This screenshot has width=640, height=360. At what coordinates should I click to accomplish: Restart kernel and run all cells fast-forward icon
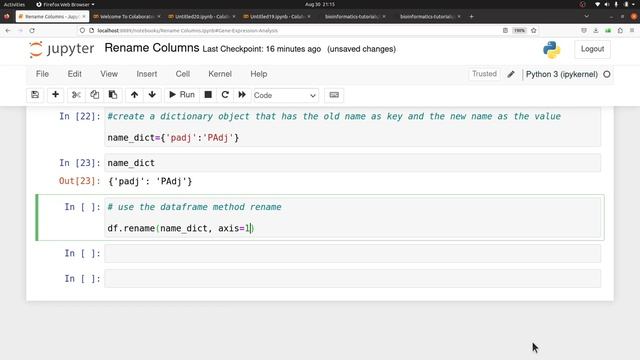point(242,95)
